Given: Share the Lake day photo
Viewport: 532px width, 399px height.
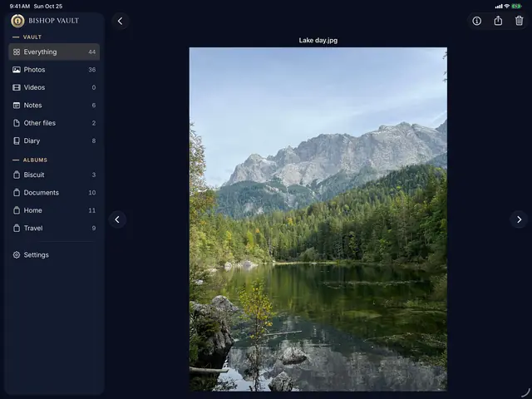Looking at the screenshot, I should tap(498, 21).
